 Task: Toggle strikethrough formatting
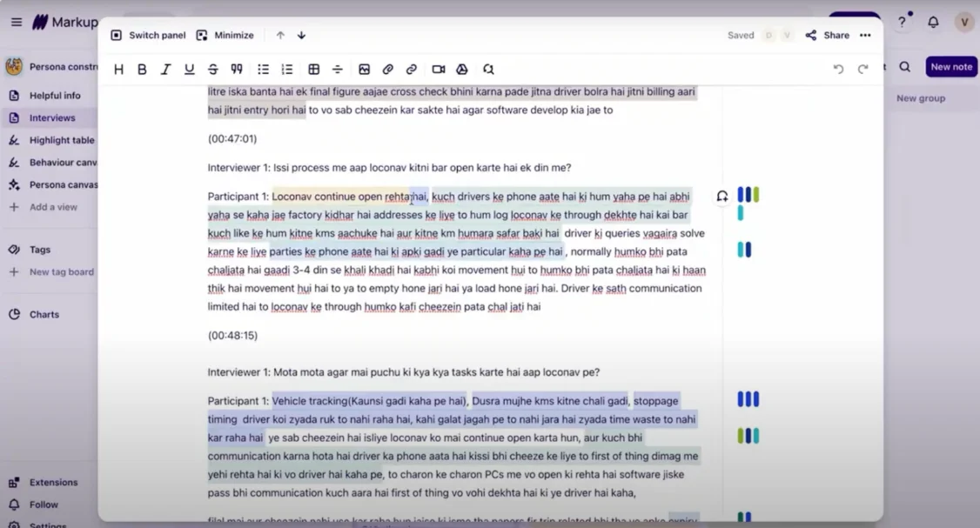pyautogui.click(x=213, y=70)
